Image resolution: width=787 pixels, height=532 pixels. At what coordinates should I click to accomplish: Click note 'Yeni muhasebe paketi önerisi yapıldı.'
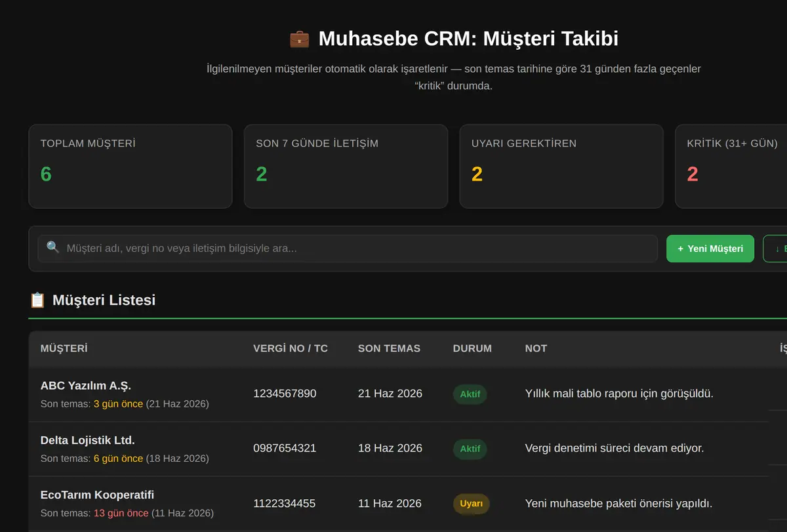(x=618, y=503)
